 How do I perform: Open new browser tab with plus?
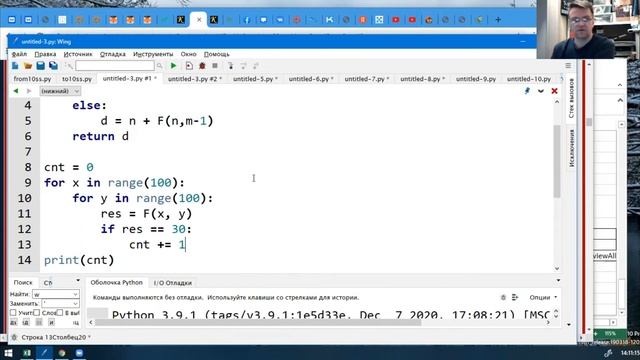[498, 20]
